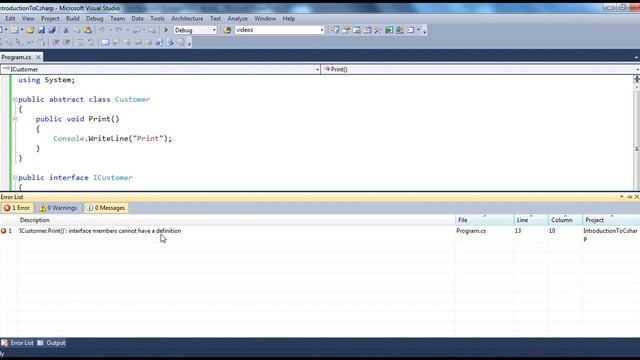Click the Save All toolbar icon

(52, 30)
